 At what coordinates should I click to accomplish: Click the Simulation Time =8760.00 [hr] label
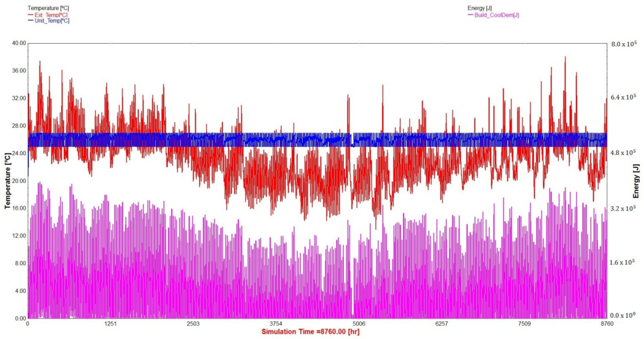click(311, 332)
